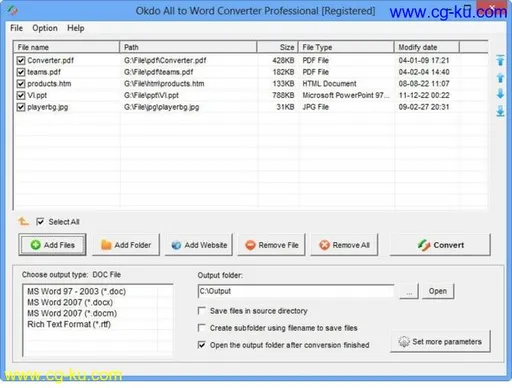This screenshot has width=512, height=388.
Task: Open the Help menu
Action: [76, 28]
